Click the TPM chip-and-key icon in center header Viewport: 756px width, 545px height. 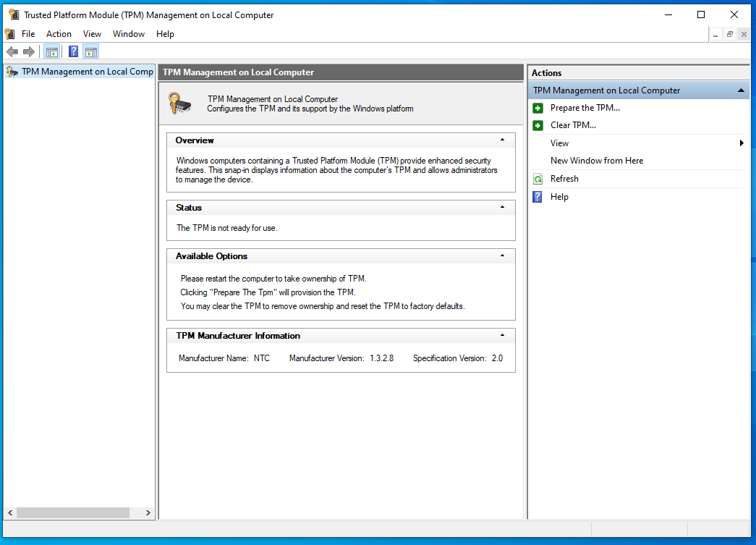180,103
